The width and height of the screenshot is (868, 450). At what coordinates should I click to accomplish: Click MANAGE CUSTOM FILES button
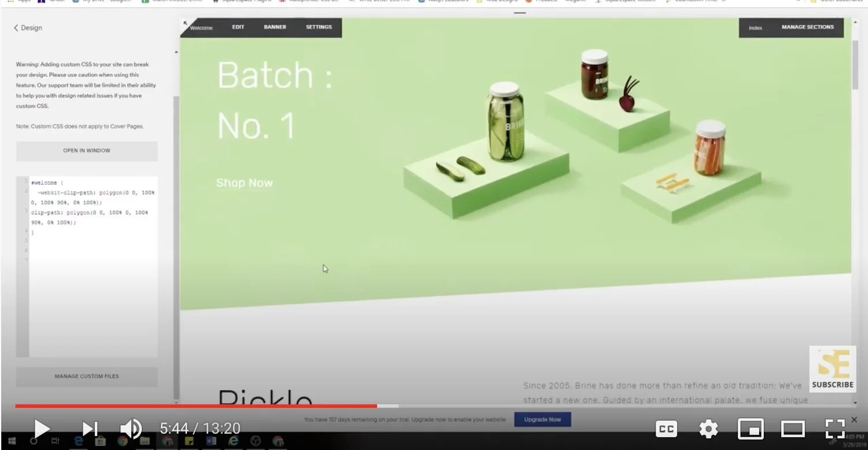pyautogui.click(x=87, y=376)
